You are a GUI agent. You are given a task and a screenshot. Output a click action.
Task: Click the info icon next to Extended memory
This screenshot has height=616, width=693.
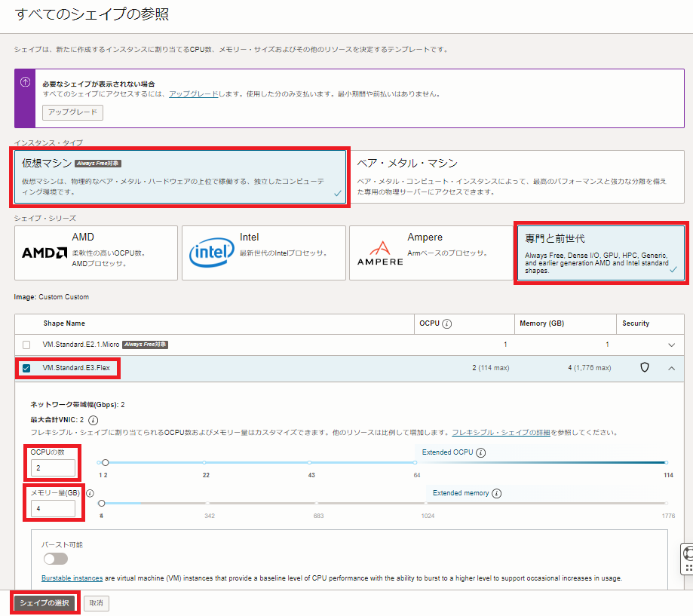[x=497, y=493]
